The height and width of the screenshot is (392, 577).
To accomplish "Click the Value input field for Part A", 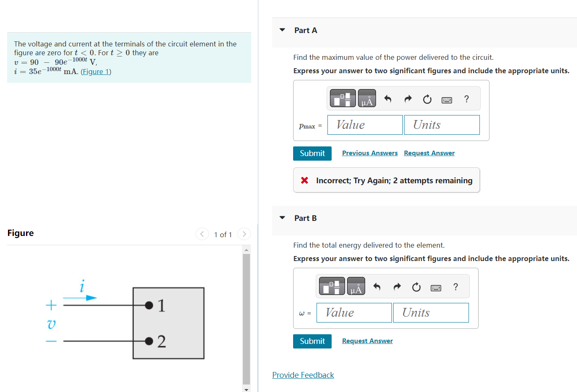I will pos(365,125).
